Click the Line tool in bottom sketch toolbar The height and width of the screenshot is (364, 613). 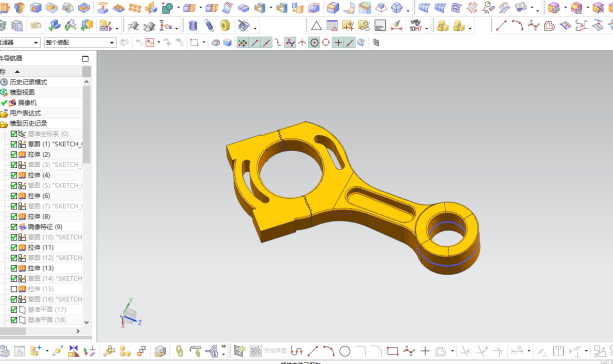pos(312,351)
